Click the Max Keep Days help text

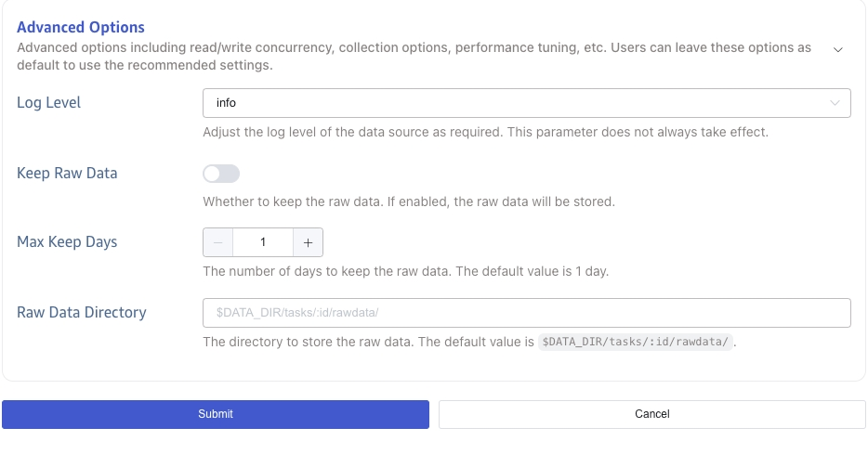click(405, 272)
